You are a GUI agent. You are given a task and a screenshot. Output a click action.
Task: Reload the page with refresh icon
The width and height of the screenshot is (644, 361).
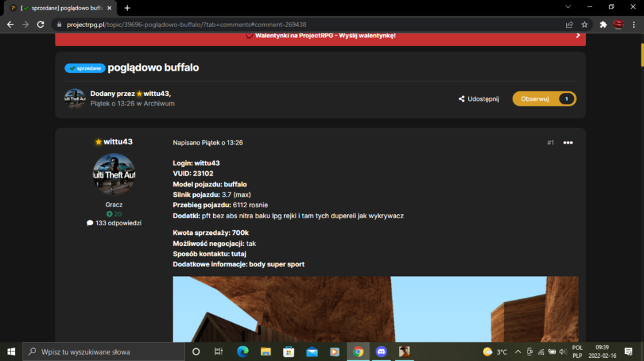point(40,24)
